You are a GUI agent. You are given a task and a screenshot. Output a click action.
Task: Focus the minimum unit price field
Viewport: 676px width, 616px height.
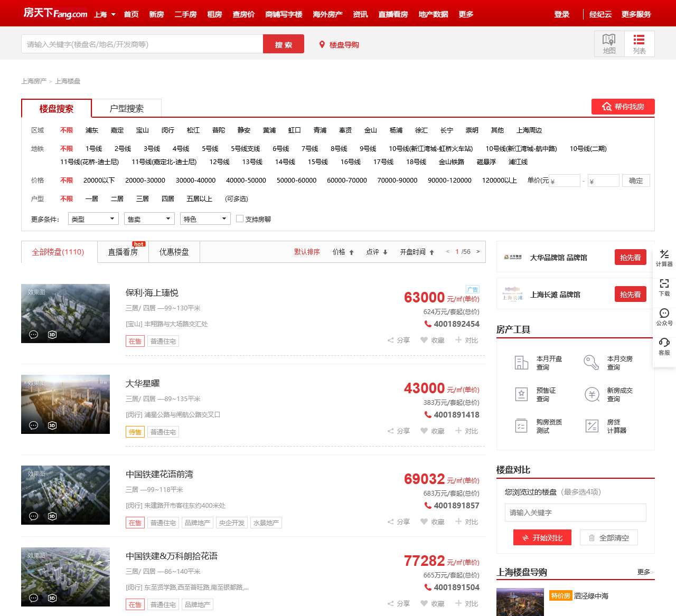point(565,181)
